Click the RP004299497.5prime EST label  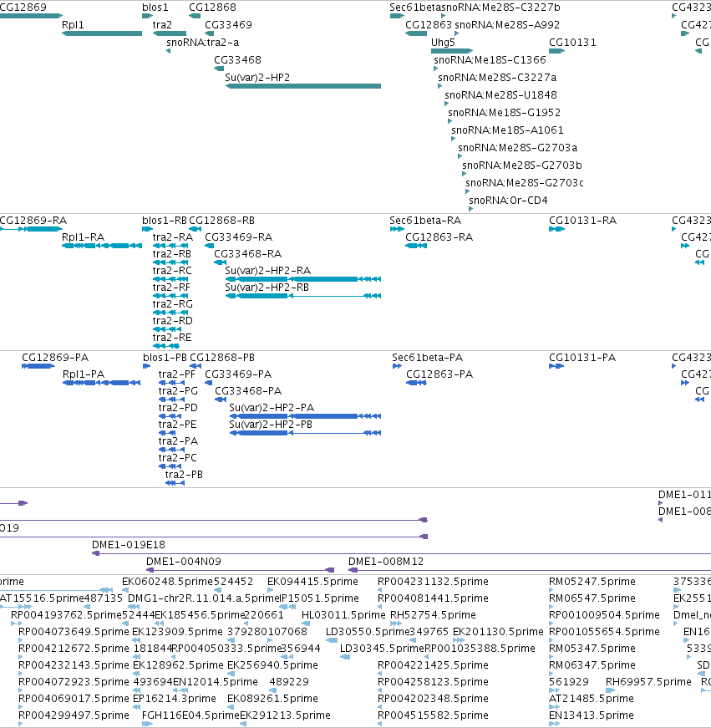coord(74,716)
